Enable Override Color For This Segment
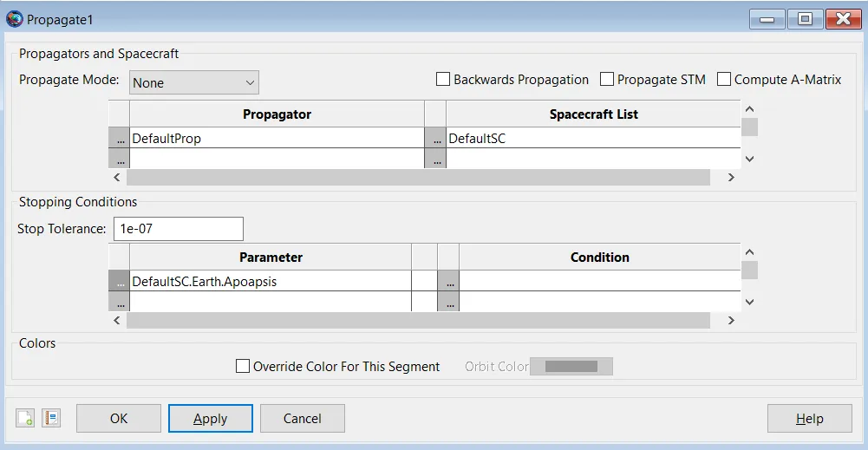The height and width of the screenshot is (450, 868). (x=243, y=367)
